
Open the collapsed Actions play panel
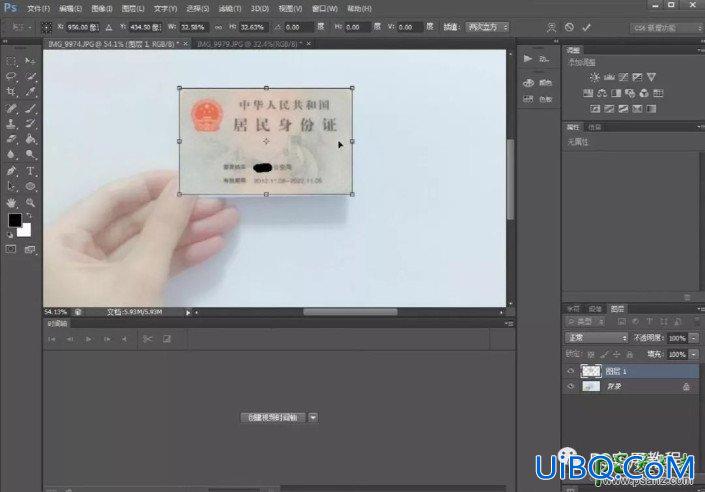tap(528, 58)
